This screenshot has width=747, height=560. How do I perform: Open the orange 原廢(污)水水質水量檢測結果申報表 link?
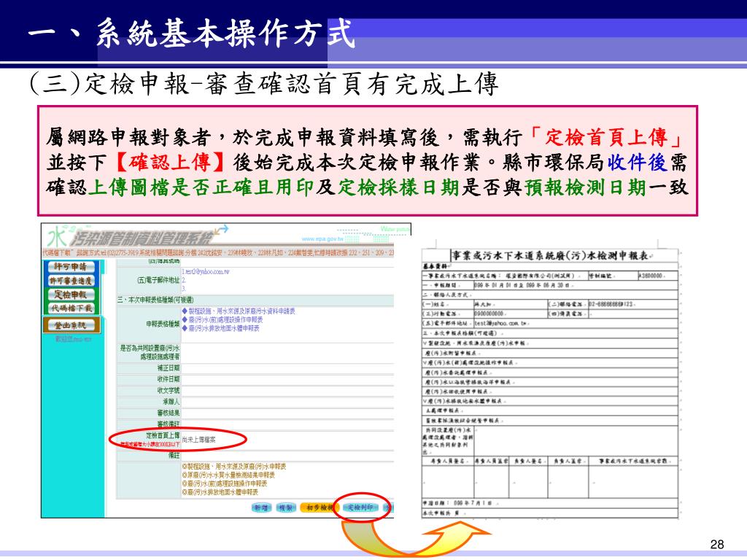click(228, 475)
